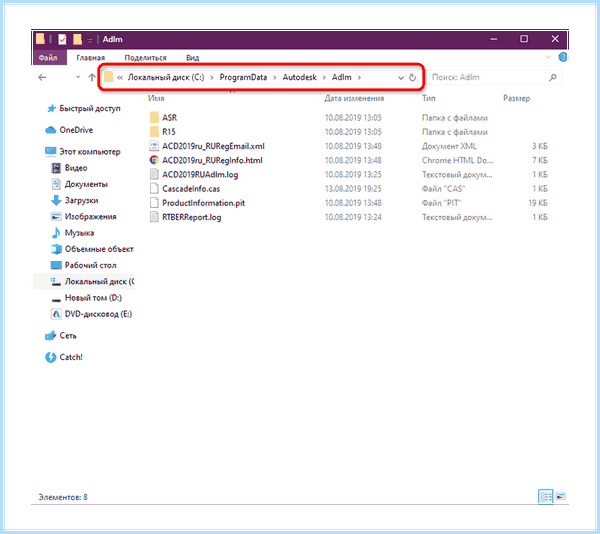Viewport: 600px width, 534px height.
Task: Sort by Дата изменения column
Action: coord(354,98)
